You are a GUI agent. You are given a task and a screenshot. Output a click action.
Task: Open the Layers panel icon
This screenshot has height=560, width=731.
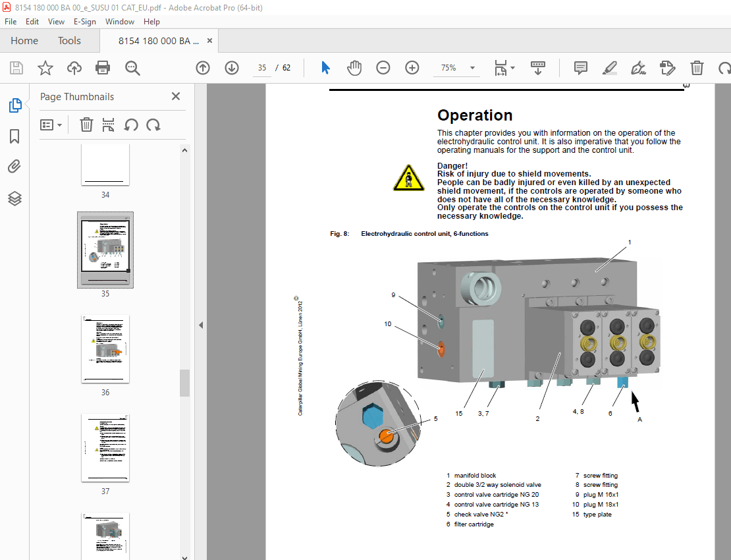tap(14, 198)
